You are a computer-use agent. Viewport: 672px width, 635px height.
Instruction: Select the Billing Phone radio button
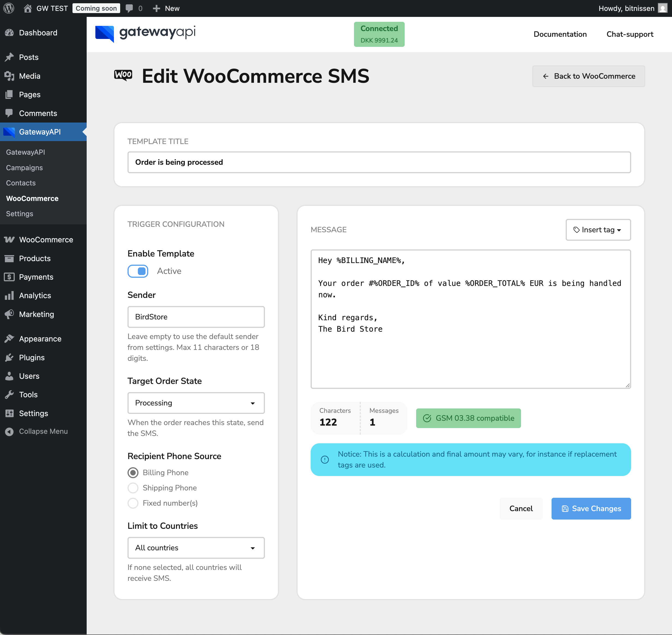(x=133, y=472)
